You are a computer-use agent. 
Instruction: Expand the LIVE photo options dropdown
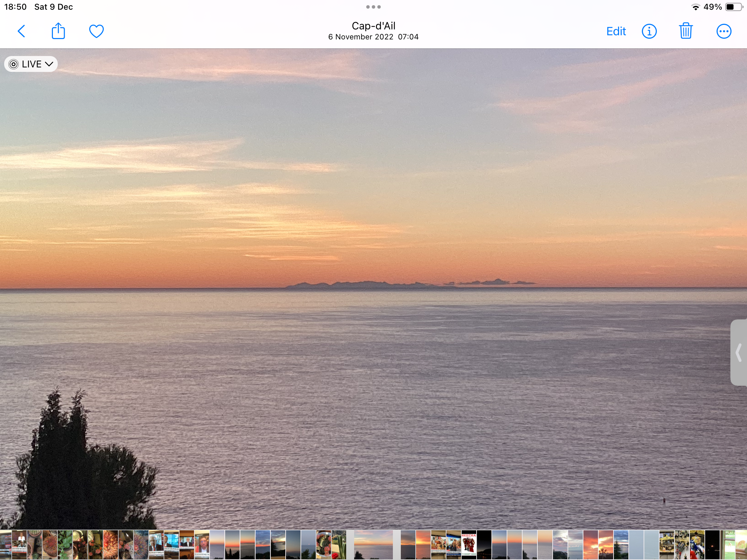[x=49, y=64]
